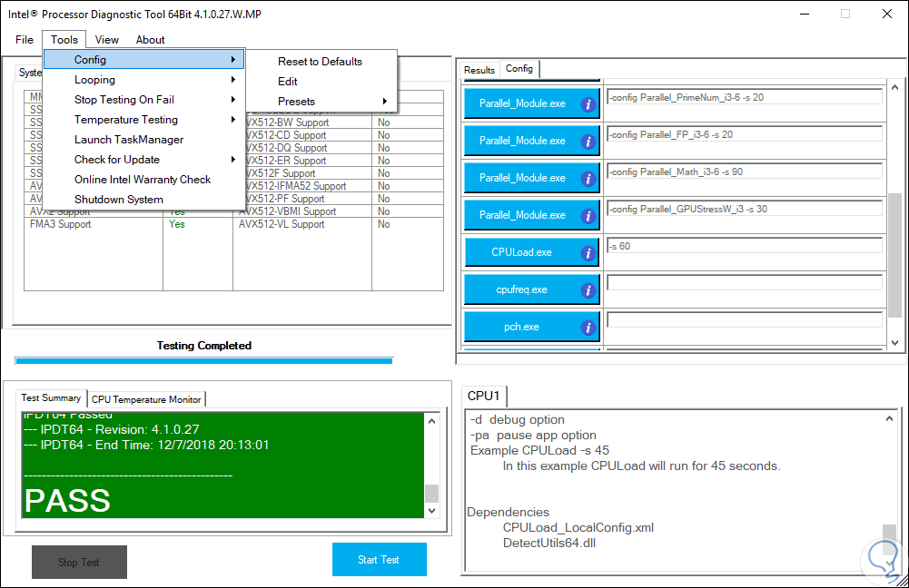Viewport: 909px width, 588px height.
Task: Click the CPULoad.exe module button
Action: [531, 252]
